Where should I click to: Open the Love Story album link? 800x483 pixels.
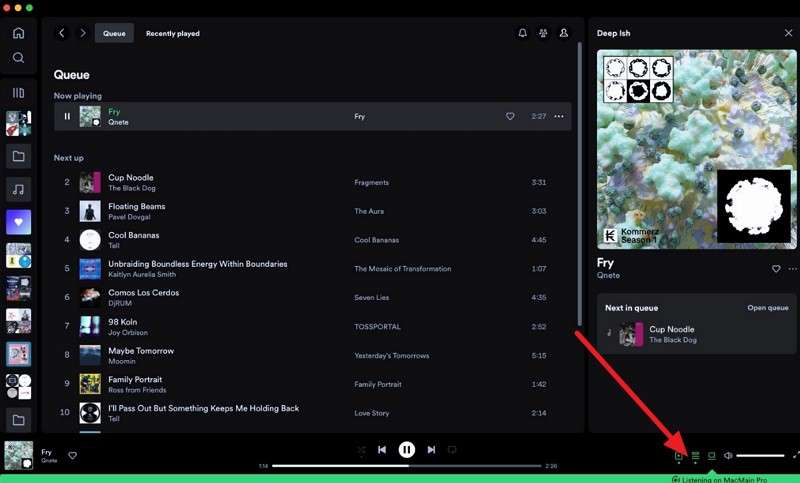(371, 413)
